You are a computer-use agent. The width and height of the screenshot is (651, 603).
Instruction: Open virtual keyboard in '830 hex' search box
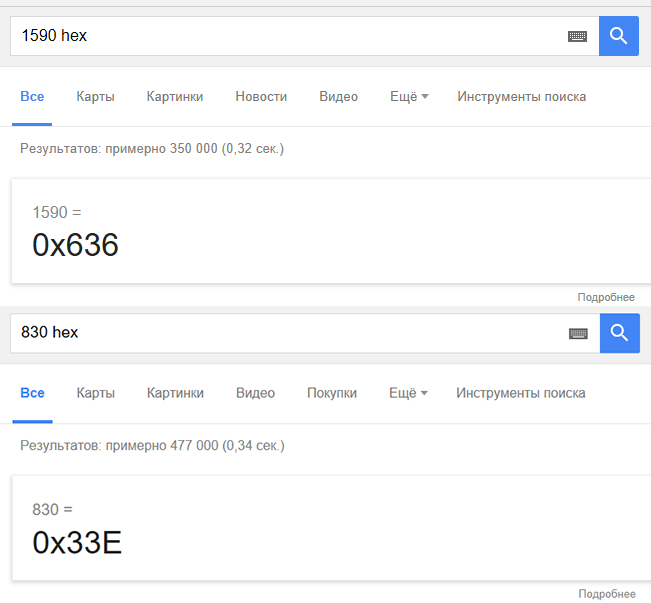(578, 333)
